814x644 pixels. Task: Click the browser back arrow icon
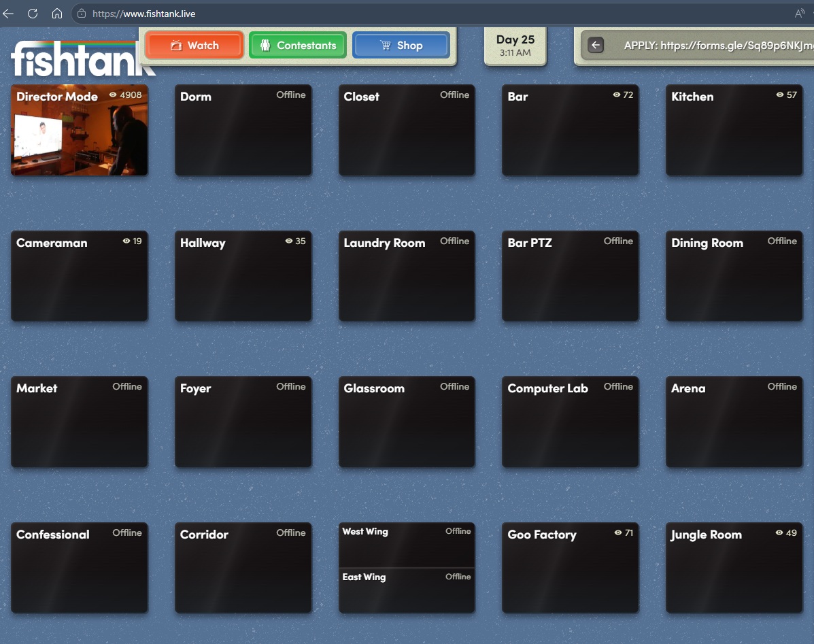[x=7, y=14]
